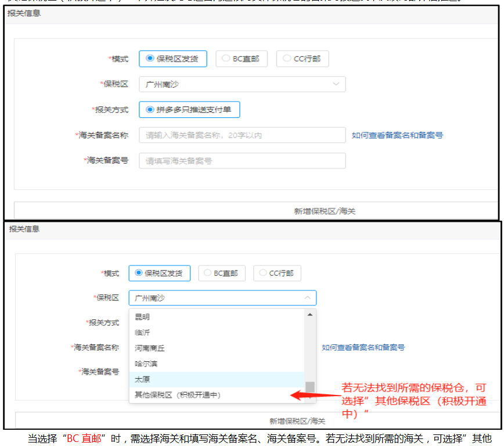Image resolution: width=504 pixels, height=446 pixels.
Task: Choose BC直邮 mode in the lower form
Action: (x=222, y=273)
